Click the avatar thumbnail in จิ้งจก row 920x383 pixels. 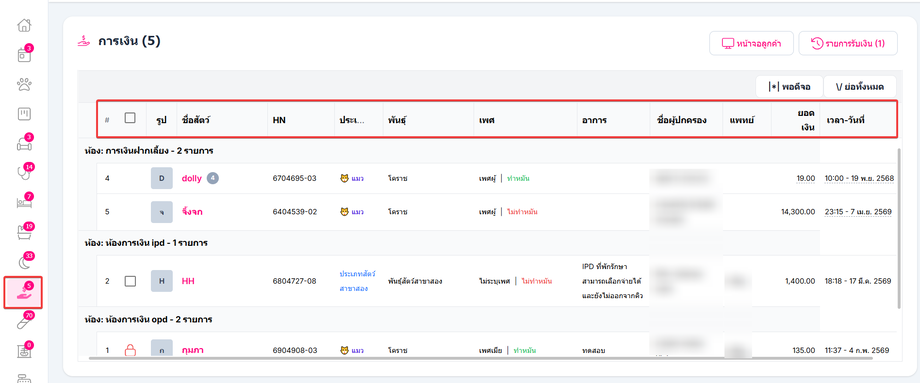pyautogui.click(x=162, y=212)
